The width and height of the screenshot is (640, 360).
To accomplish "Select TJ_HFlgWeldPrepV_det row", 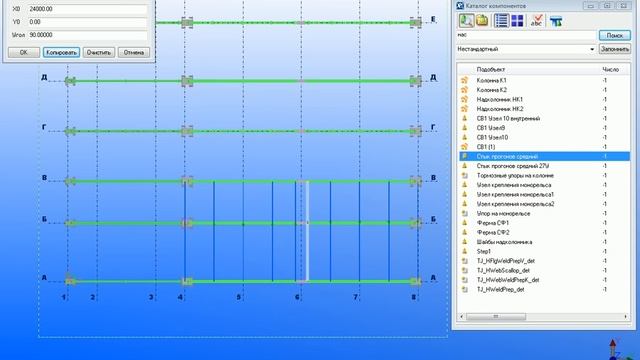I will [x=544, y=261].
